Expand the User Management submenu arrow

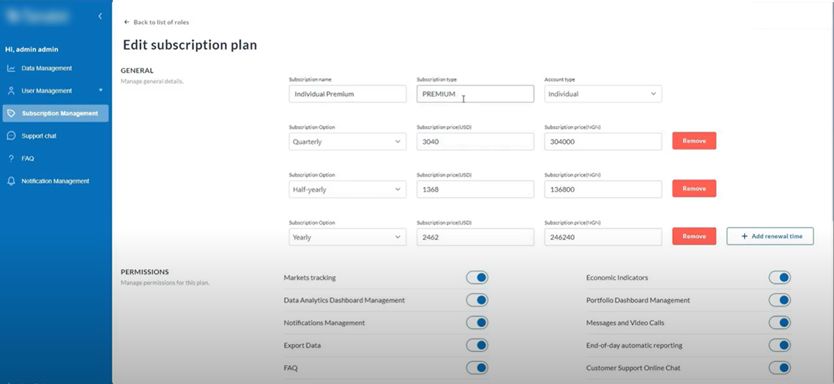pyautogui.click(x=101, y=90)
